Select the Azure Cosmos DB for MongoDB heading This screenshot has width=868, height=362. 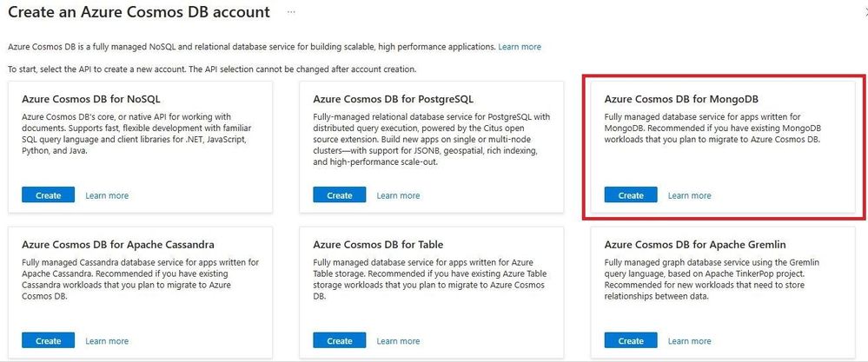pos(681,100)
